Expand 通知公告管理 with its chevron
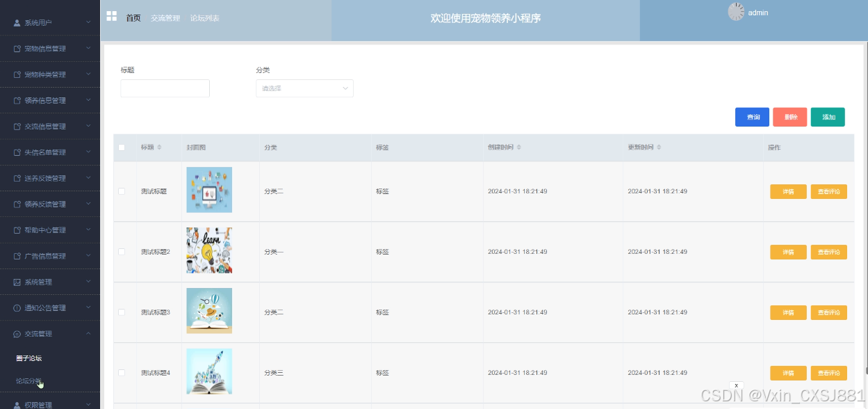Image resolution: width=868 pixels, height=409 pixels. [88, 307]
